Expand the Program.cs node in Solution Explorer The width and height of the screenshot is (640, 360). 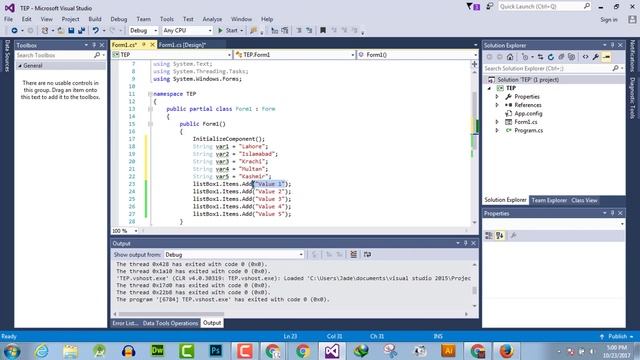pyautogui.click(x=497, y=131)
